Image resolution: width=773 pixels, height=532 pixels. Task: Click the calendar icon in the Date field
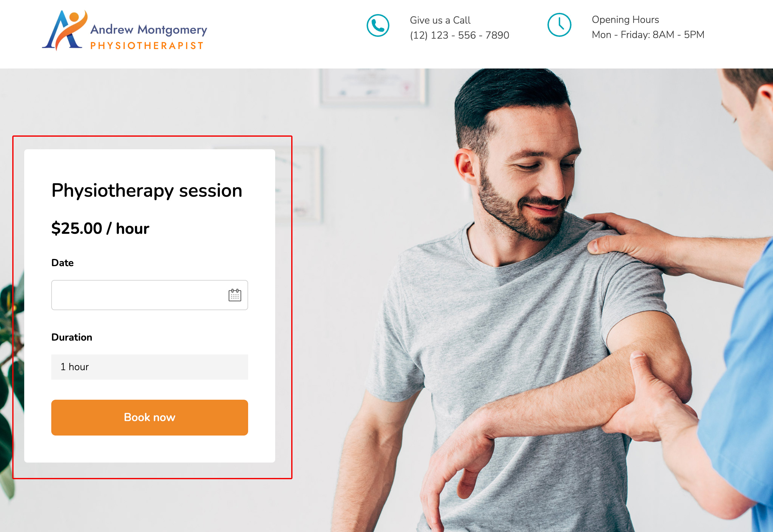click(235, 295)
